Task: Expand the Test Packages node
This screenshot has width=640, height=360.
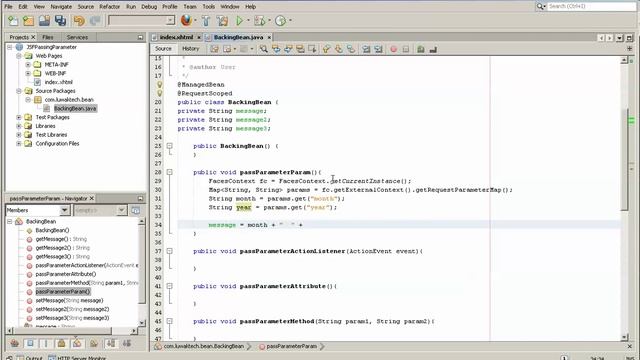Action: 19,117
